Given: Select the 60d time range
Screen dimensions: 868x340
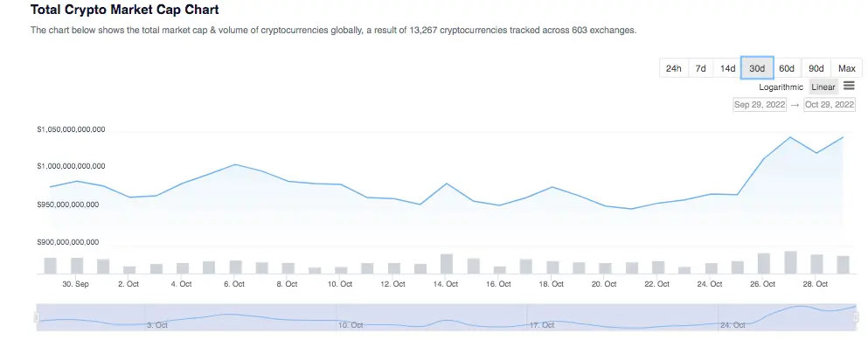Looking at the screenshot, I should pyautogui.click(x=787, y=68).
